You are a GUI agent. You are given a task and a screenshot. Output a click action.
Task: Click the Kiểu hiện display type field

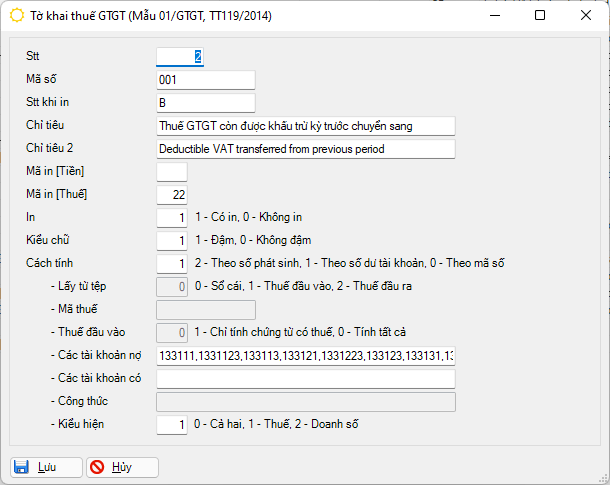[172, 425]
